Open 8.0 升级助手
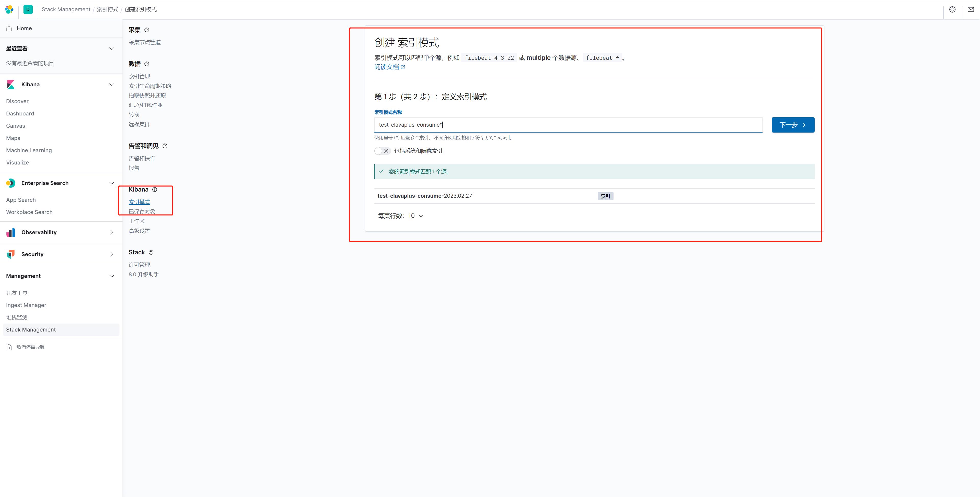The width and height of the screenshot is (980, 497). [x=144, y=275]
